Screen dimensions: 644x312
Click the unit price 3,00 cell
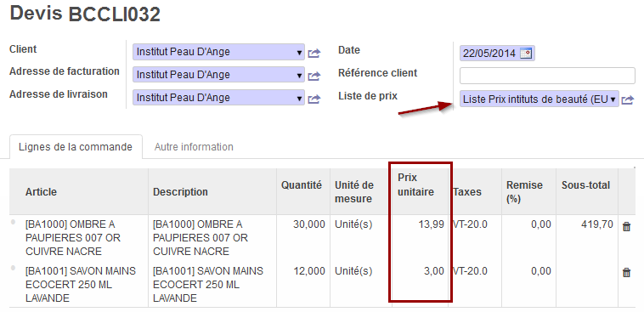433,271
